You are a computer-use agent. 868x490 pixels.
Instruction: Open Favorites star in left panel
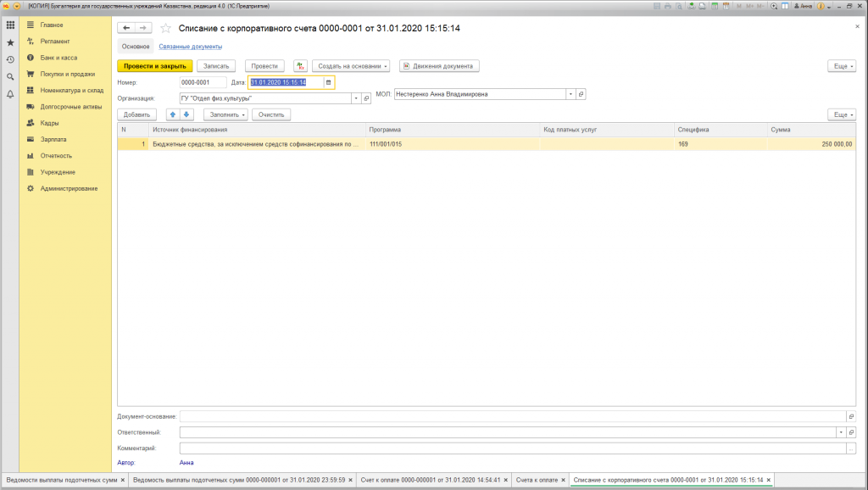tap(10, 42)
